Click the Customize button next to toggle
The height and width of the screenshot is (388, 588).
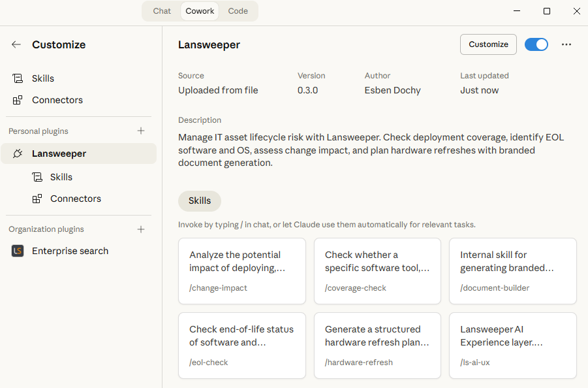click(x=488, y=44)
